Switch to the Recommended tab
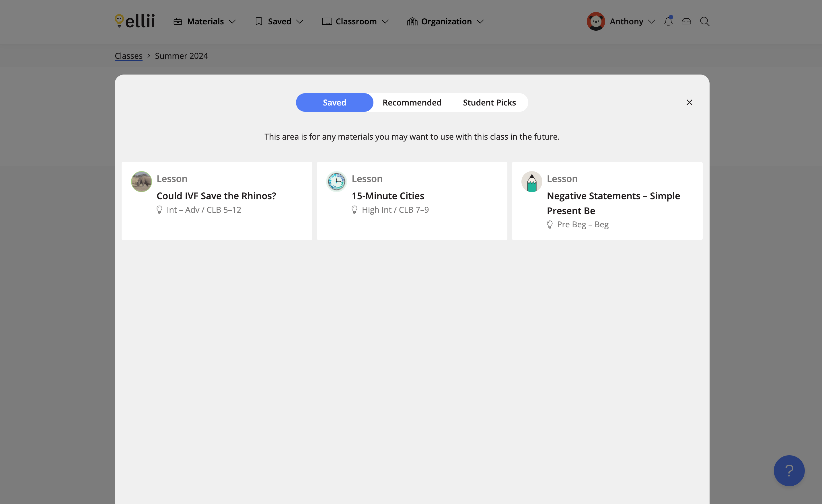The image size is (822, 504). (412, 102)
